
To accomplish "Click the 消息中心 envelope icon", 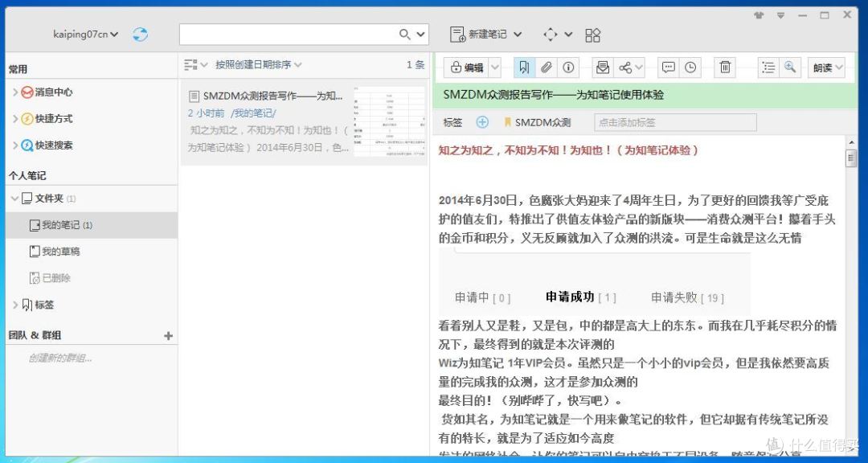I will tap(27, 92).
